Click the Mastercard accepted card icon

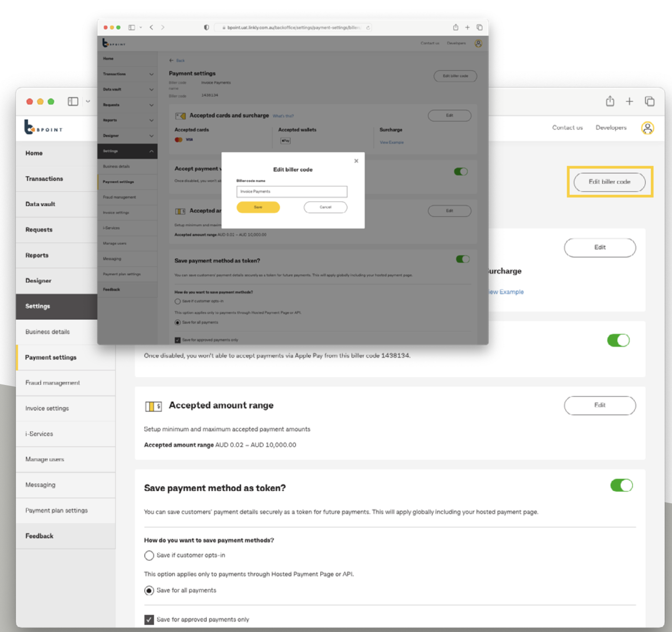click(x=178, y=139)
